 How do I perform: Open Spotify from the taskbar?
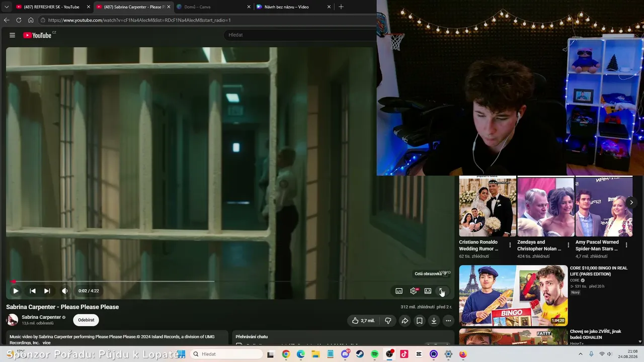375,354
